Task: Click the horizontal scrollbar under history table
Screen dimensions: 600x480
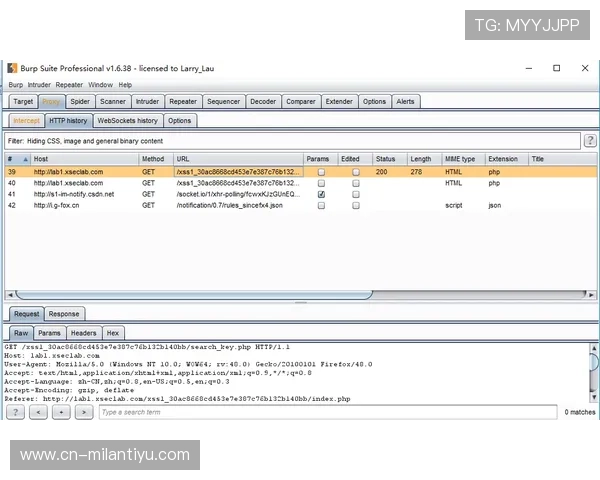Action: click(190, 295)
